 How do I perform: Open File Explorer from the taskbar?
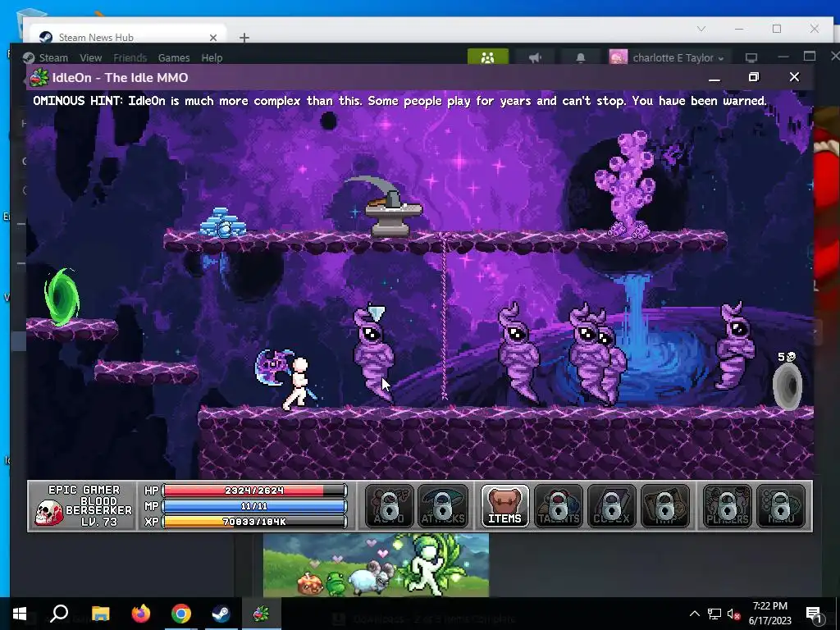[100, 614]
